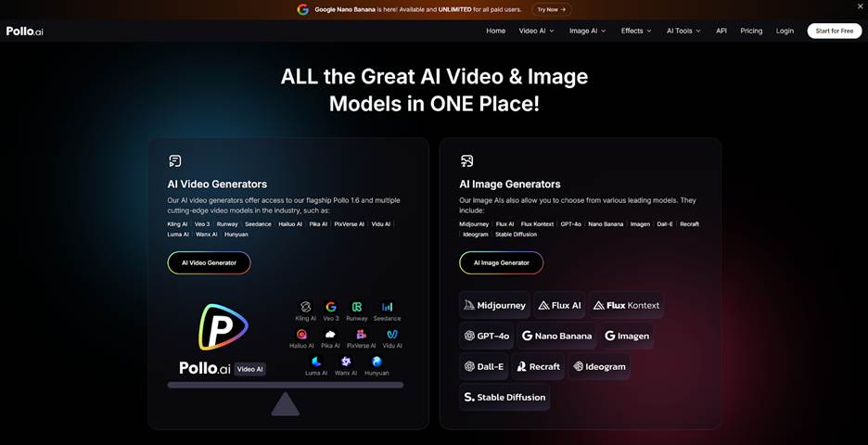Go to the Pricing page

coord(751,31)
